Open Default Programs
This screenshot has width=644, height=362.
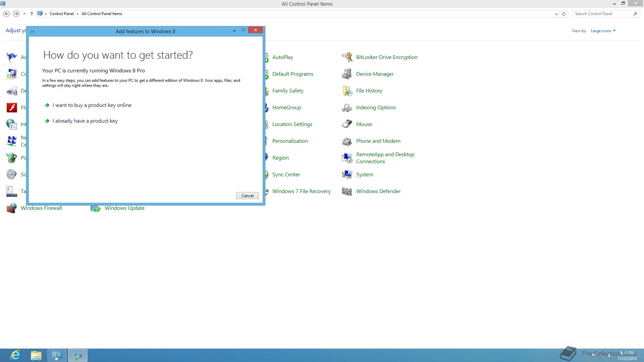click(x=293, y=74)
